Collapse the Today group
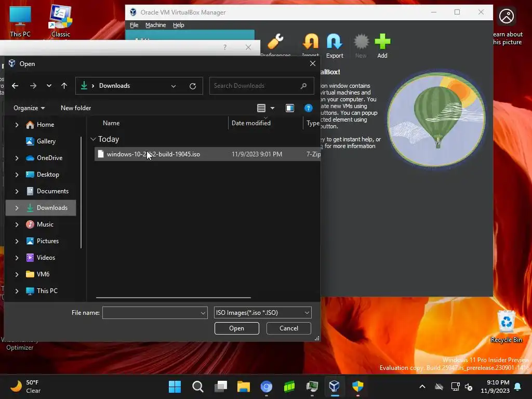Screen dimensions: 532x399 click(x=93, y=139)
